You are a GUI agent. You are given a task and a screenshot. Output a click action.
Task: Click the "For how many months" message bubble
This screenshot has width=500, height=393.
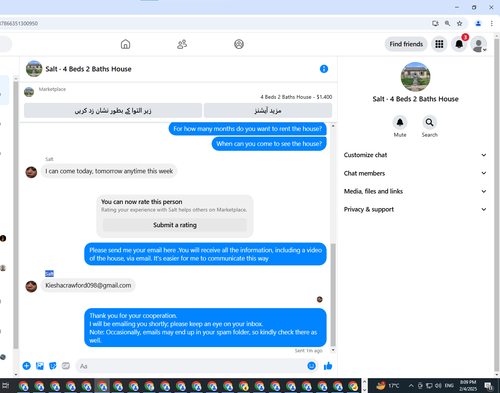coord(248,129)
